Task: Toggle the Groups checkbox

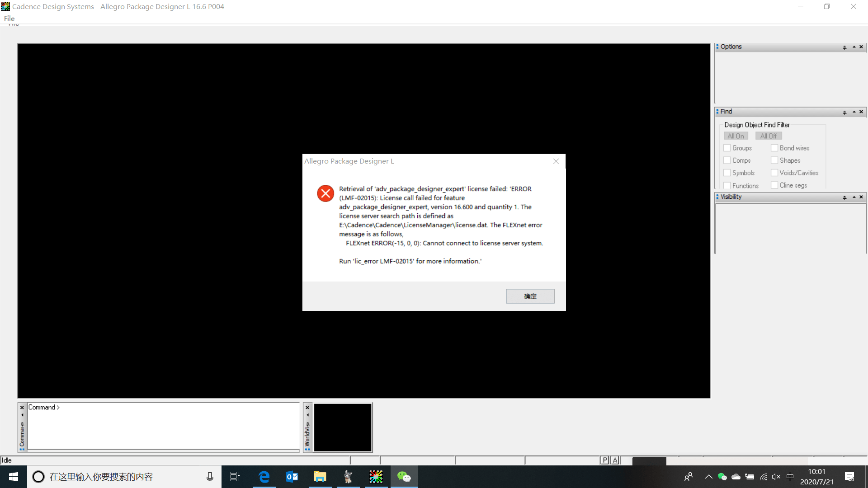Action: [727, 148]
